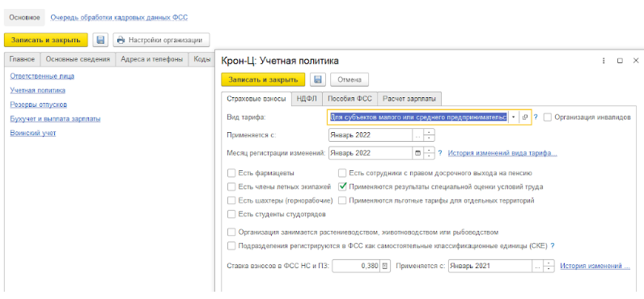
Task: Click the Отмена button
Action: [350, 79]
